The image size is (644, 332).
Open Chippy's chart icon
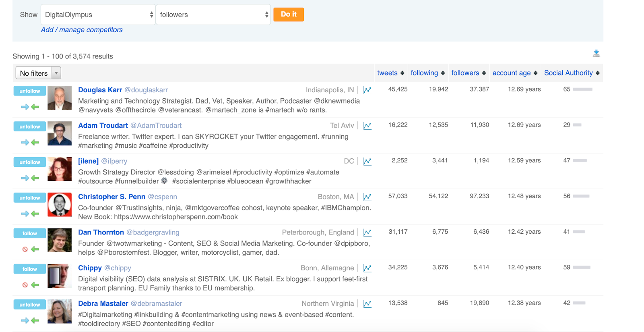pyautogui.click(x=367, y=268)
